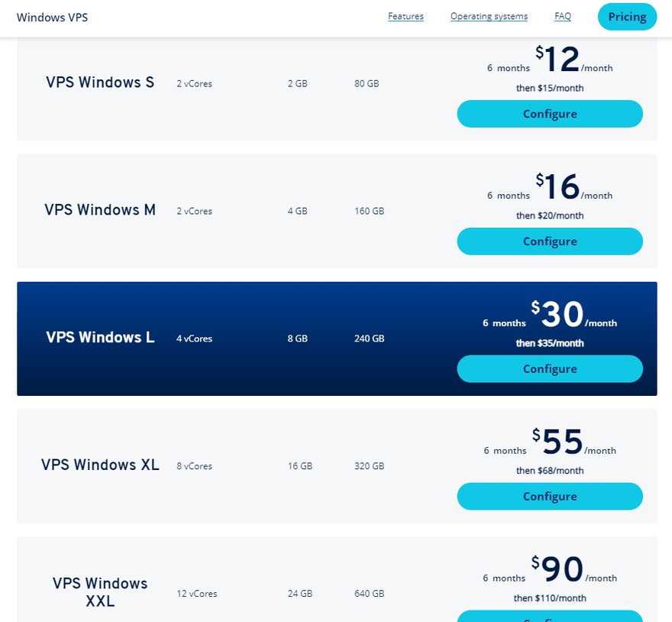The image size is (672, 622).
Task: Click the 12 vCores spec of XXL
Action: pyautogui.click(x=197, y=593)
